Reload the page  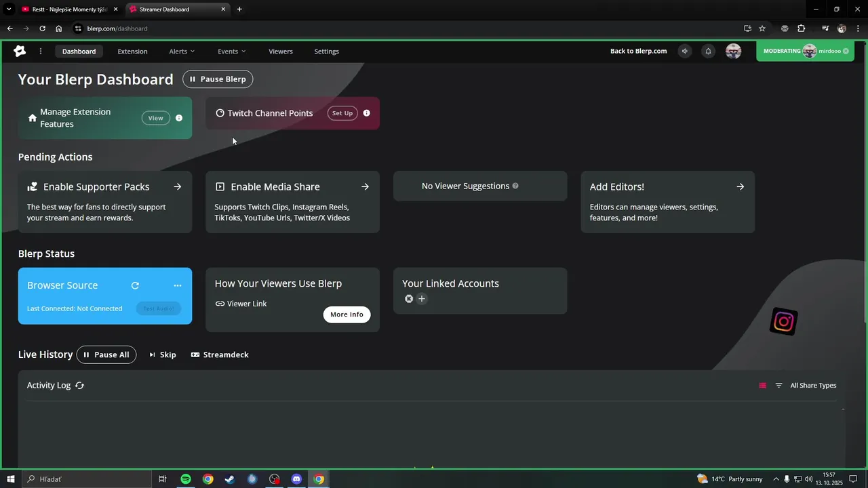(x=42, y=28)
